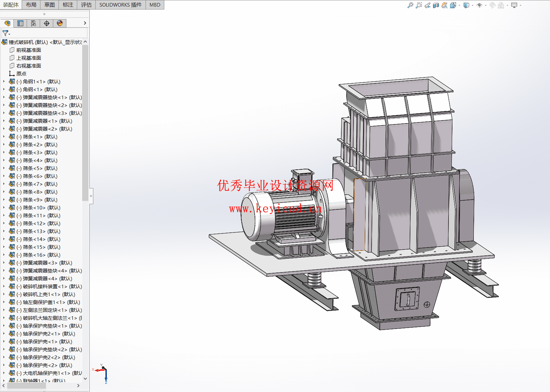This screenshot has width=550, height=392.
Task: Switch to the 装配体 tab
Action: [11, 5]
